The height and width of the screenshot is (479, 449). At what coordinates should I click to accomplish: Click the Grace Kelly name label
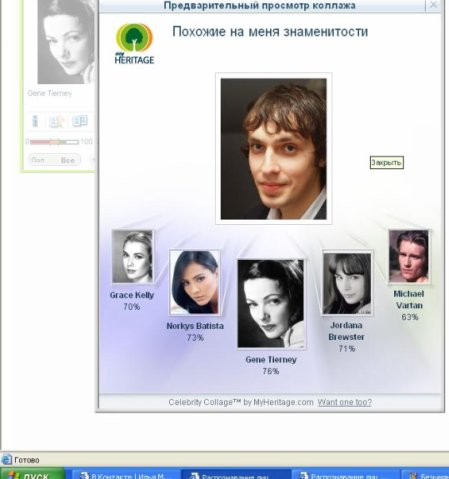pos(132,295)
